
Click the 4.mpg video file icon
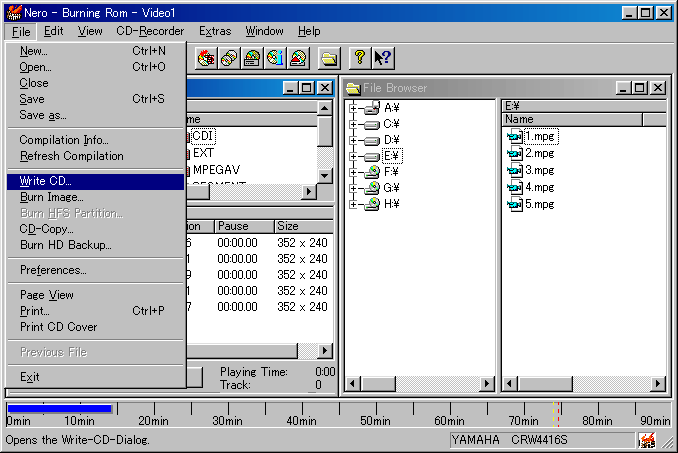[515, 188]
